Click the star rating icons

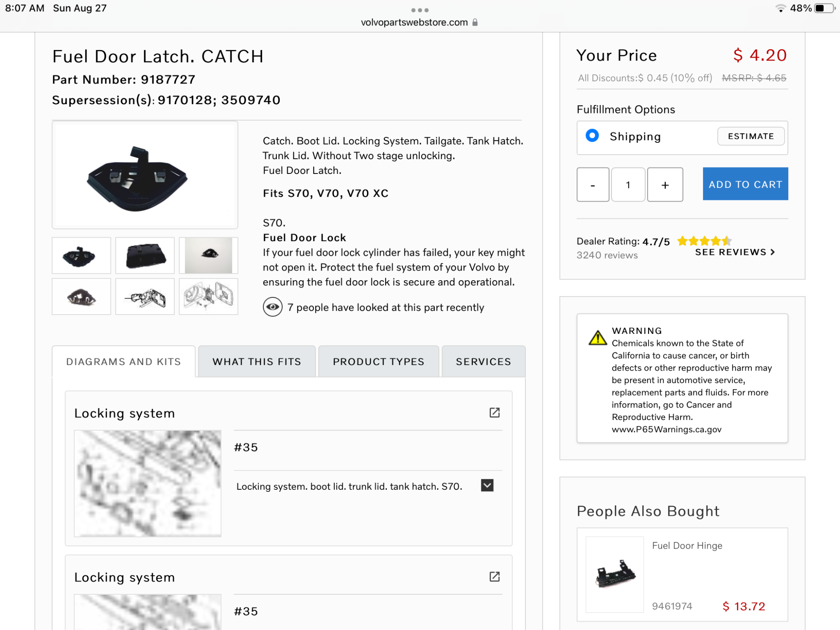704,241
